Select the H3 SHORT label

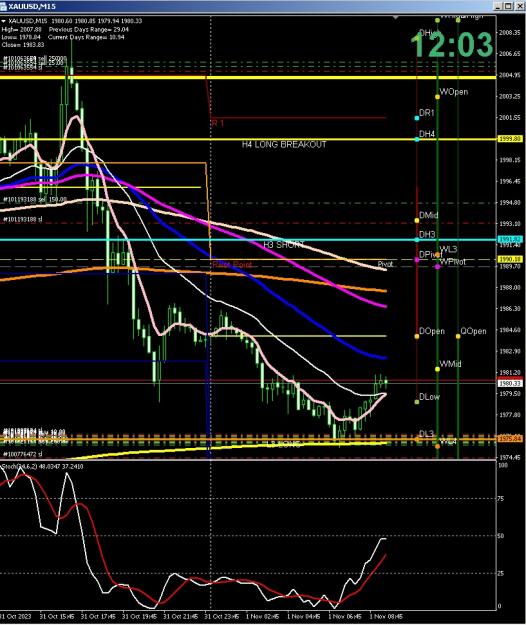point(284,244)
